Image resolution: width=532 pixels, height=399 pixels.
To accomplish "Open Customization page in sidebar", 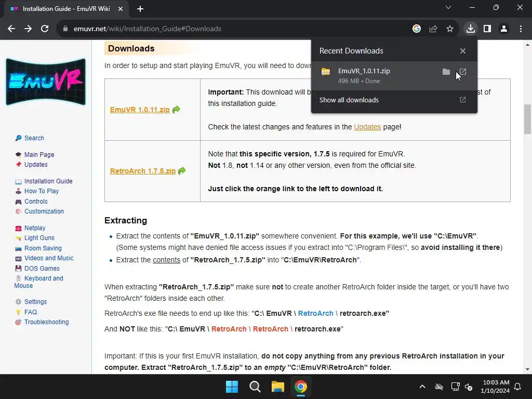I will tap(44, 211).
